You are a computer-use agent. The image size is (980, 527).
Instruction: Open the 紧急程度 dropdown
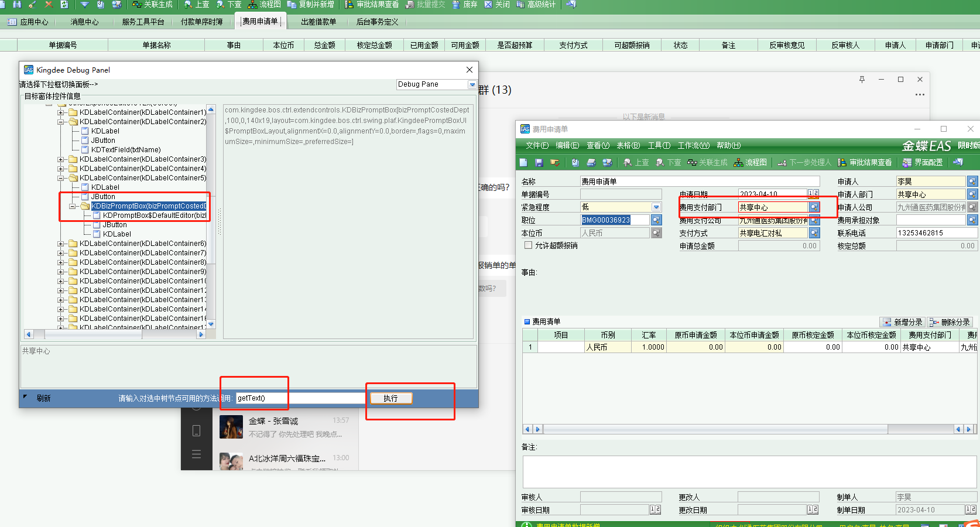[656, 207]
